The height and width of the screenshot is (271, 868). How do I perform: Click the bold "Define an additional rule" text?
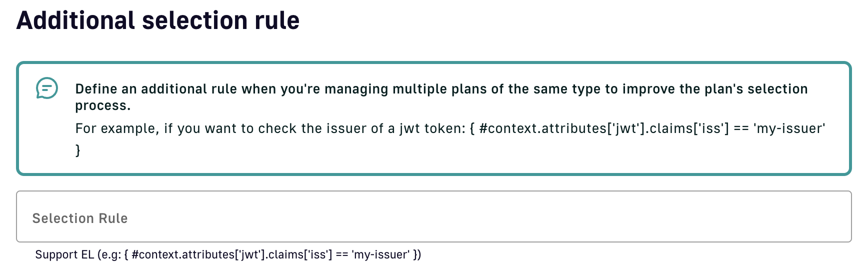(156, 89)
